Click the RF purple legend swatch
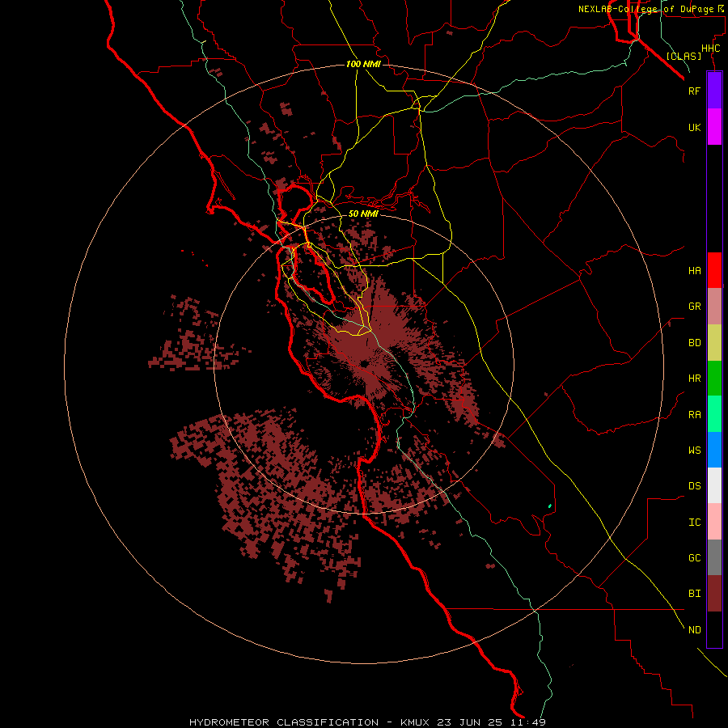 [714, 91]
